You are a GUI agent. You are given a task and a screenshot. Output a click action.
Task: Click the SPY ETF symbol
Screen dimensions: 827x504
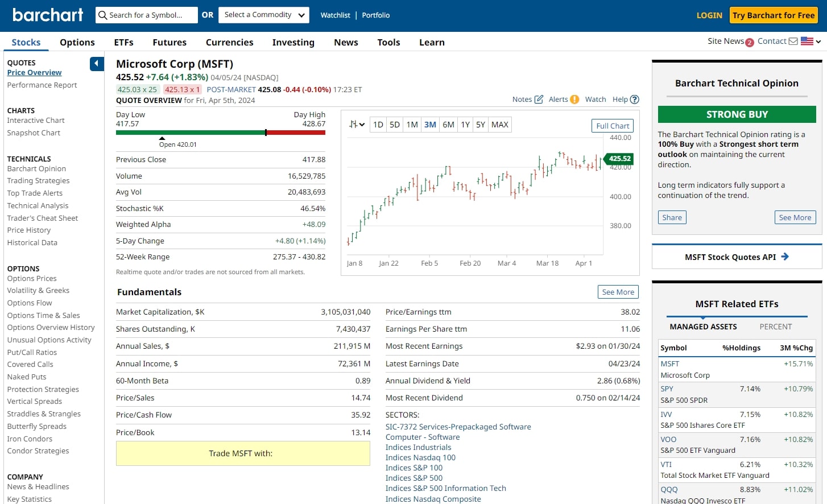coord(667,389)
